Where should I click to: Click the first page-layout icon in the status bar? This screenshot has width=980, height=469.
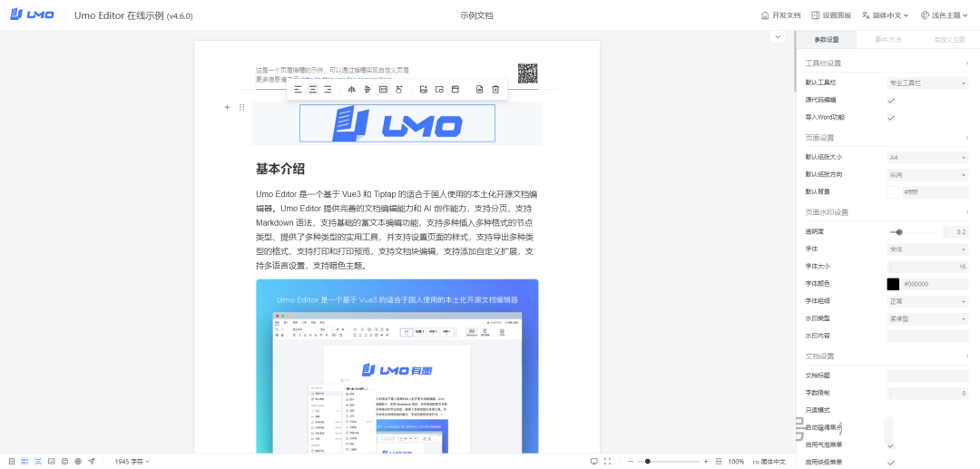point(11,462)
